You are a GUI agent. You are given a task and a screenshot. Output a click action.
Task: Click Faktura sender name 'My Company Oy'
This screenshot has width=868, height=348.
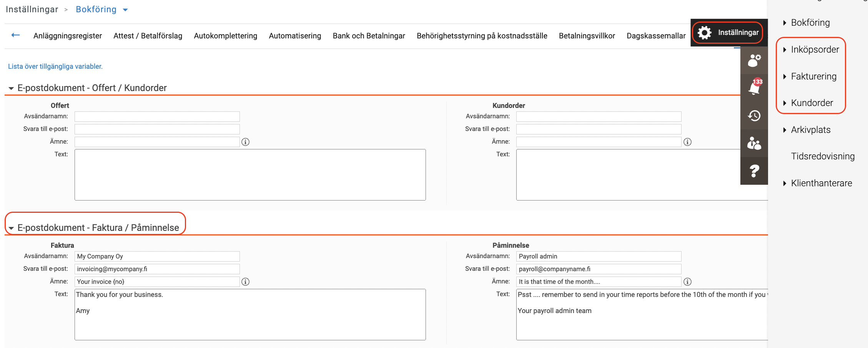pos(157,256)
